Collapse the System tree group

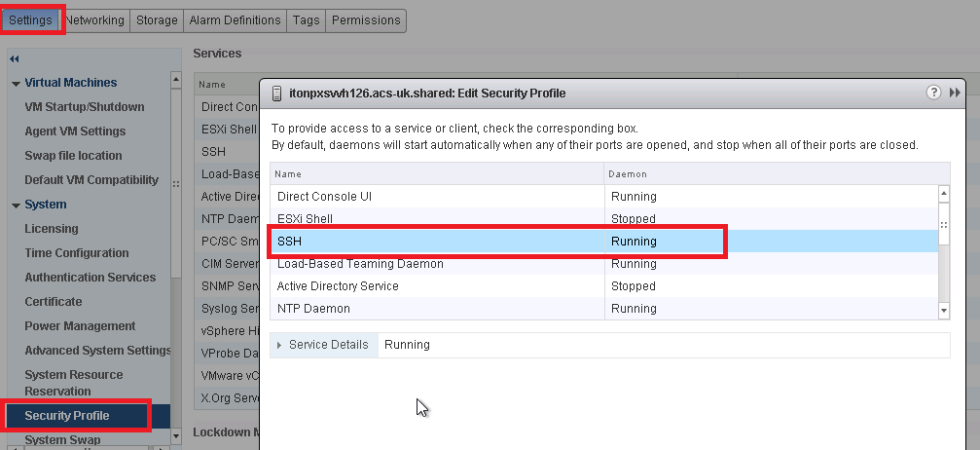[x=15, y=205]
